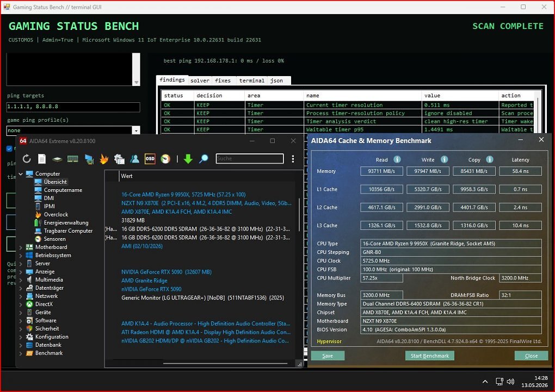Click the monitor diagnostics icon in AIDA64 toolbar

89,159
